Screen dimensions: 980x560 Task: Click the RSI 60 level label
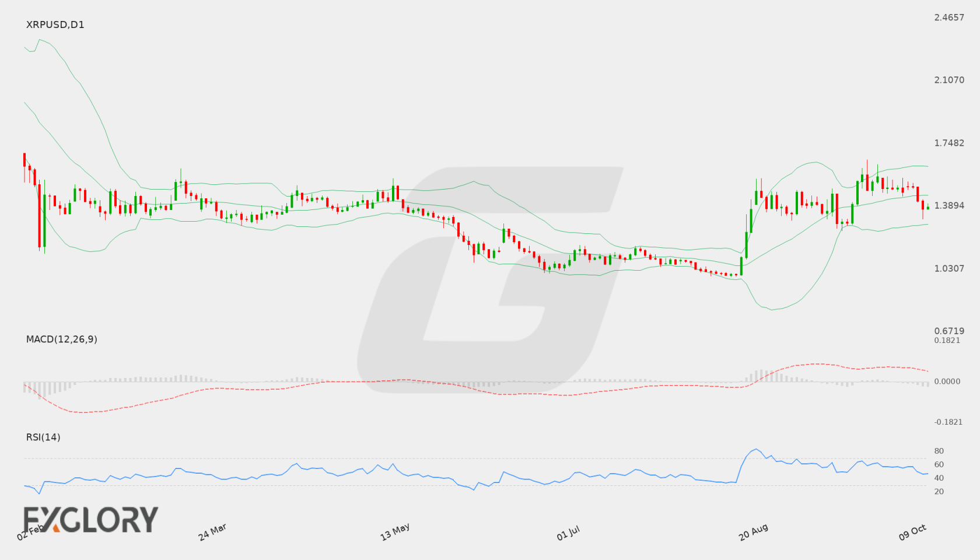point(939,464)
